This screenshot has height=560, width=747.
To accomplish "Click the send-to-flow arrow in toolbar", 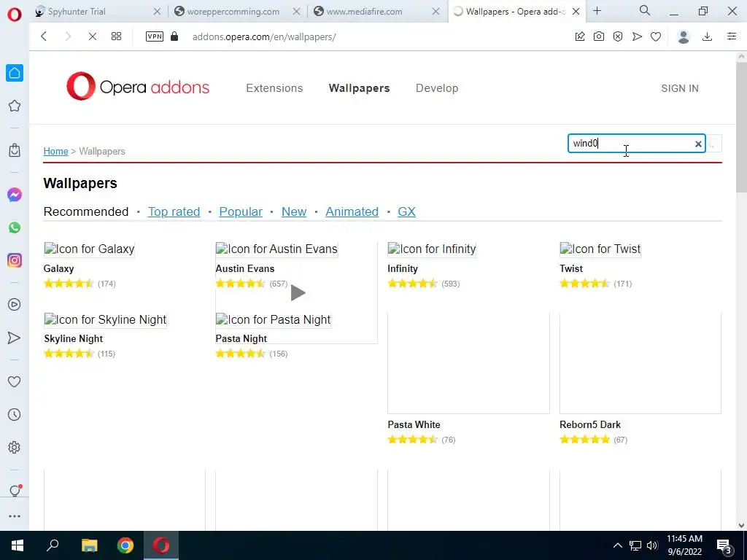I will [x=637, y=36].
